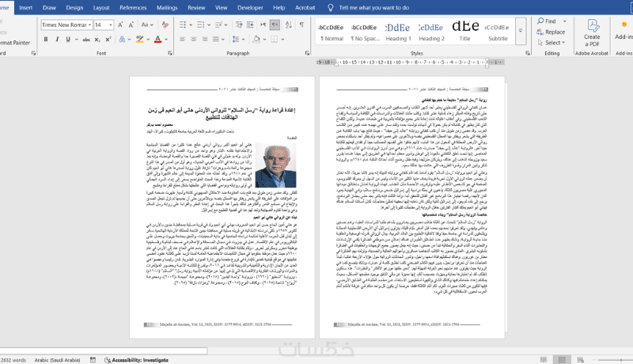Image resolution: width=633 pixels, height=364 pixels.
Task: Open Change Case Aa dropdown
Action: click(147, 25)
